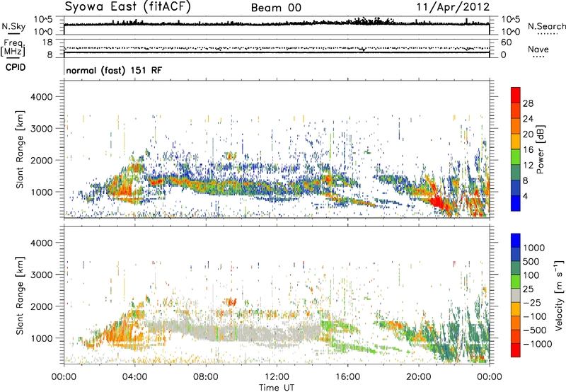Image resolution: width=566 pixels, height=392 pixels.
Task: Click the 'Syowa East (fitACF)' plot title
Action: point(128,6)
